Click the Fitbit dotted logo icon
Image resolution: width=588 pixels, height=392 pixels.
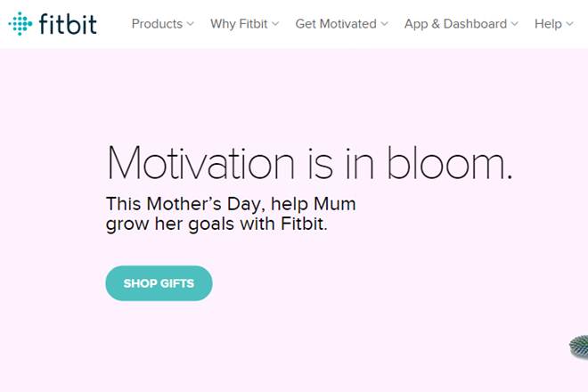(x=20, y=24)
